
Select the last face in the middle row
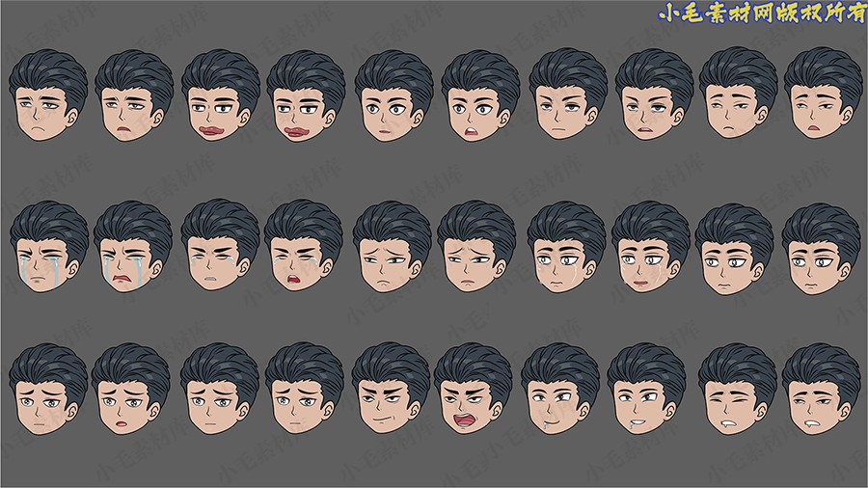click(x=820, y=249)
